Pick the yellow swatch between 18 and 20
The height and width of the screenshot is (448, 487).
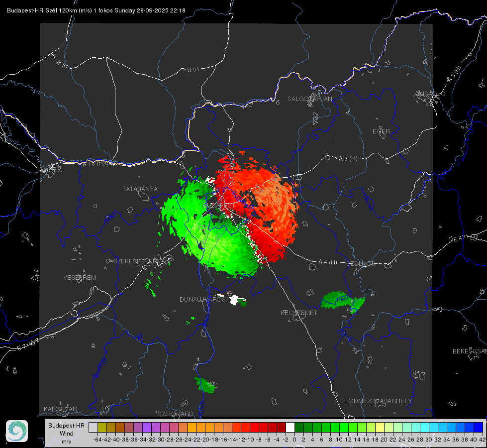(380, 427)
